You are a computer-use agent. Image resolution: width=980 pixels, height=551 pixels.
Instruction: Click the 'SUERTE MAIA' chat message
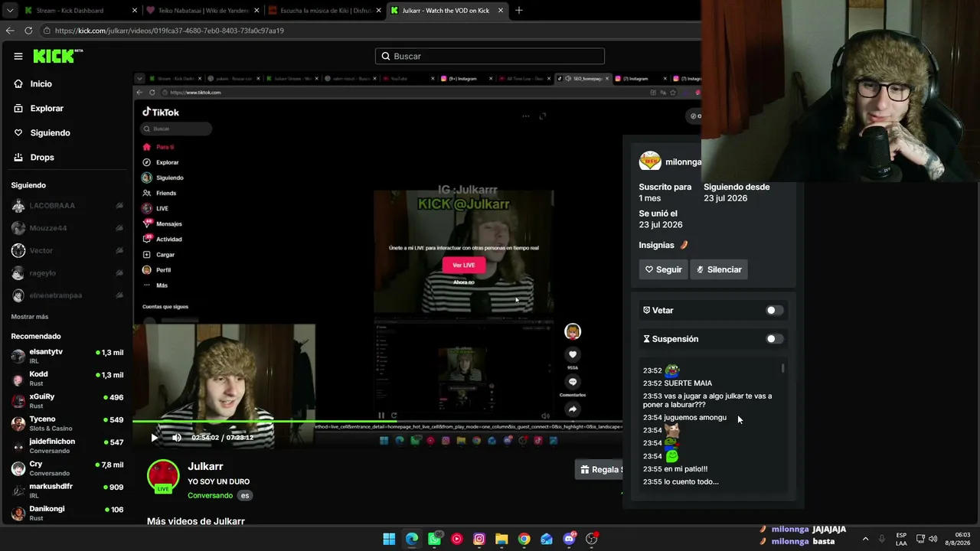[x=688, y=383]
